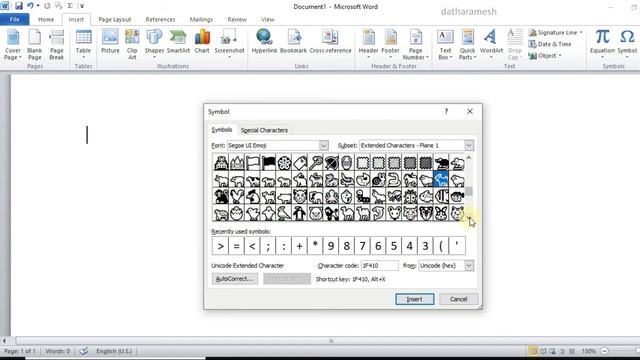The height and width of the screenshot is (360, 640).
Task: Insert a Chart
Action: pos(202,42)
